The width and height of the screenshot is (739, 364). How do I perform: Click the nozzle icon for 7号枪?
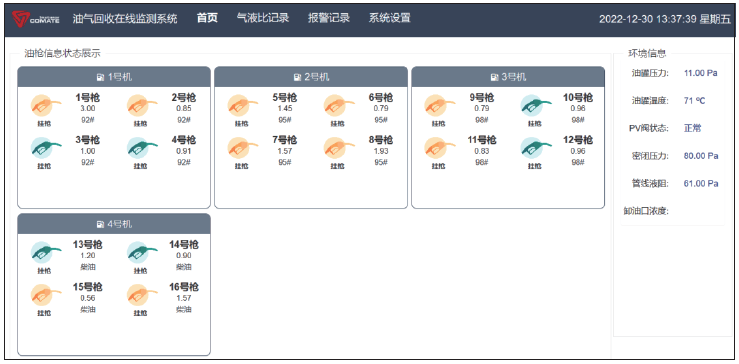(242, 148)
